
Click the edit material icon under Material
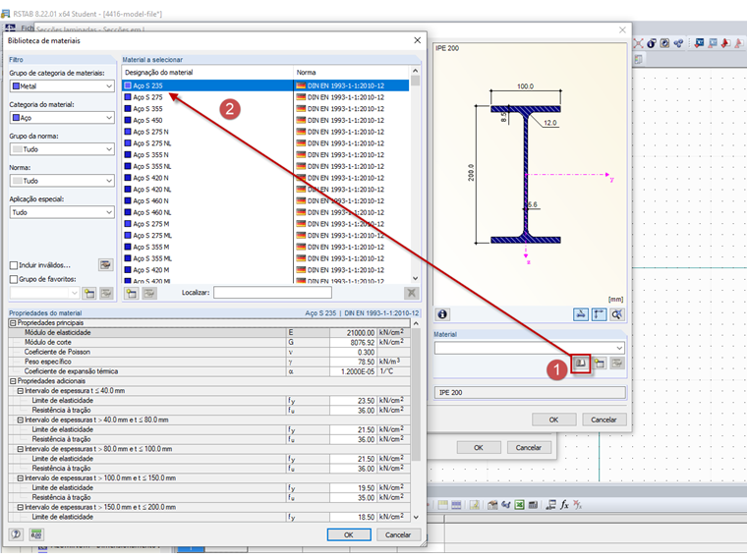tap(617, 364)
